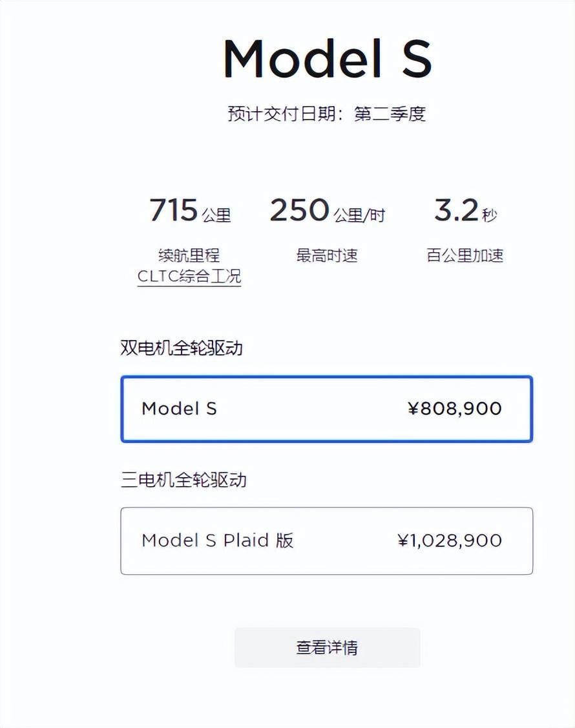Select the Model S dual-motor option
This screenshot has height=728, width=575.
(x=326, y=409)
